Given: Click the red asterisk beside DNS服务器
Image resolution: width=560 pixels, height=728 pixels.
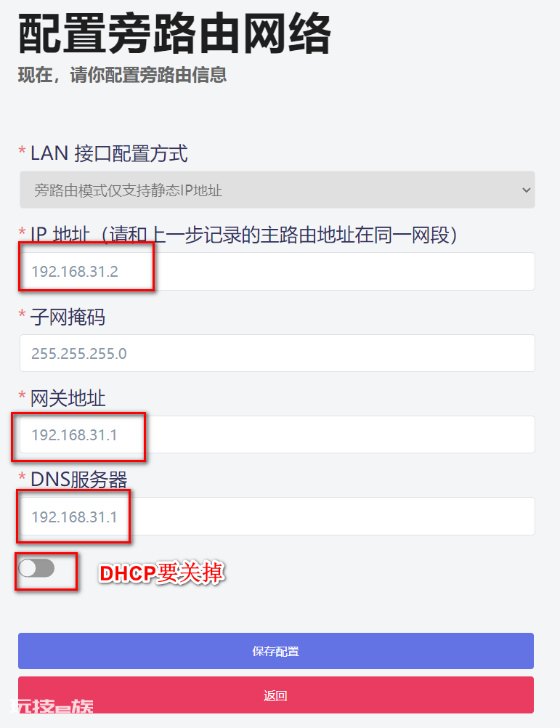Looking at the screenshot, I should [22, 477].
